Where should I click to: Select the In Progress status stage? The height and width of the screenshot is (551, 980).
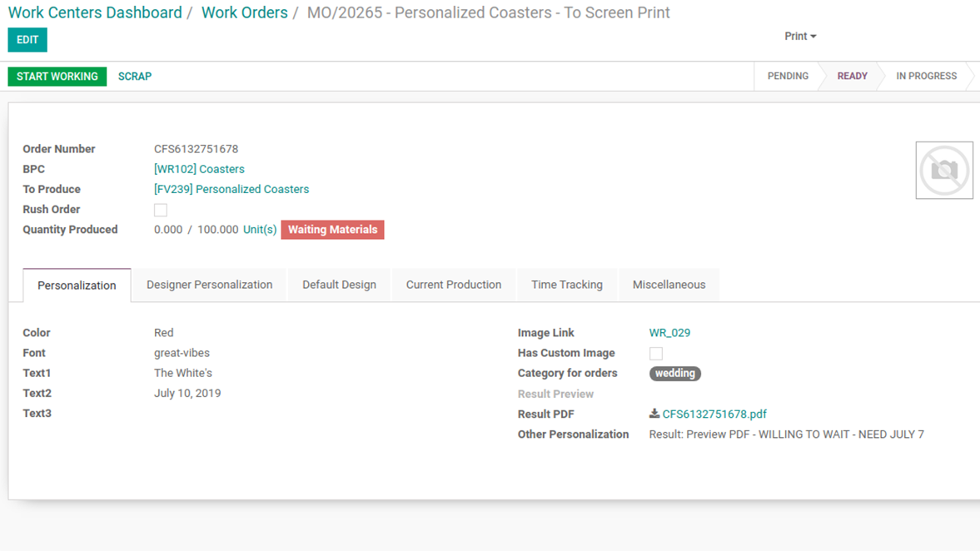pos(926,77)
